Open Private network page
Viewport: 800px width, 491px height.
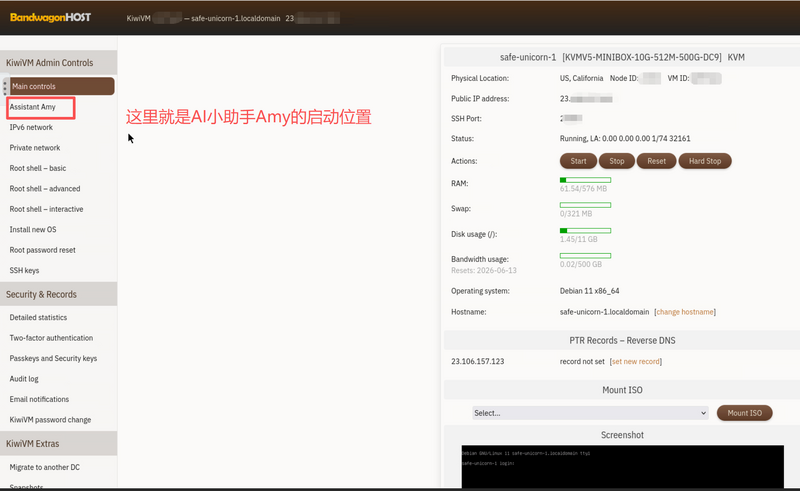point(35,148)
